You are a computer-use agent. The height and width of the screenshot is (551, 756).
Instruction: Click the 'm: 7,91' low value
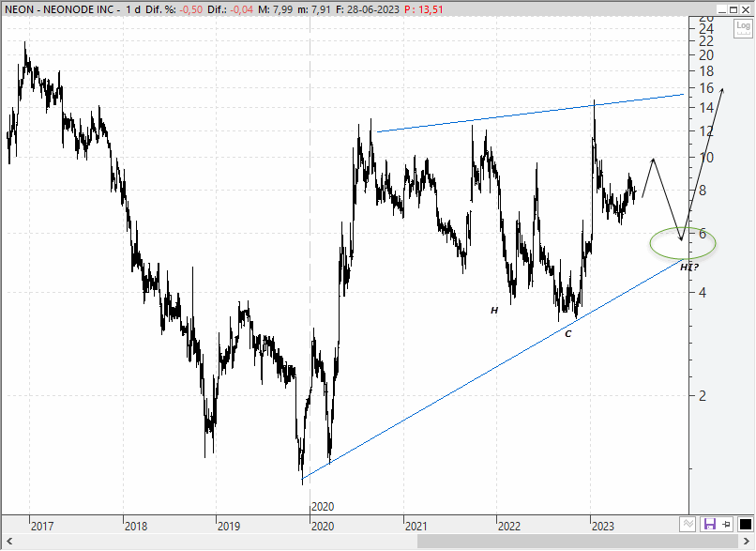(314, 9)
